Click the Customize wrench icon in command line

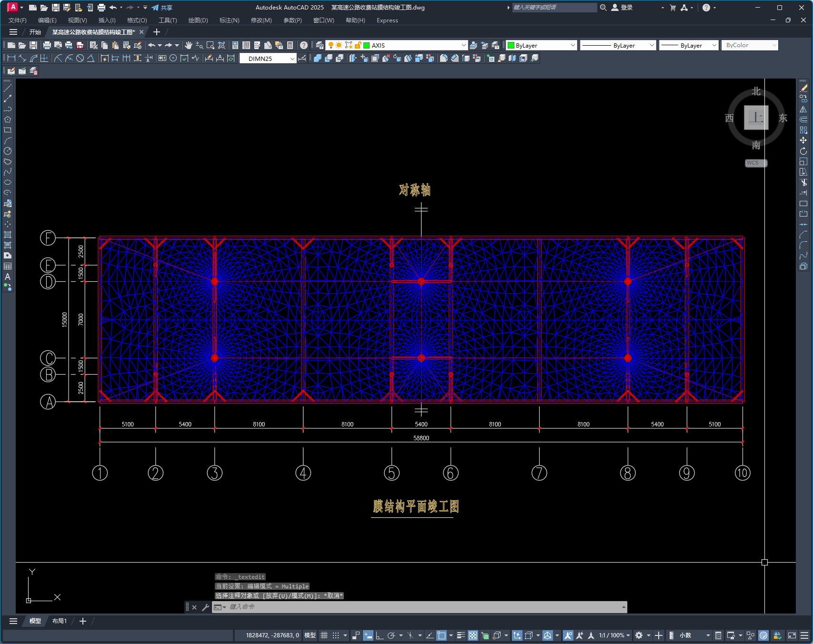point(205,607)
